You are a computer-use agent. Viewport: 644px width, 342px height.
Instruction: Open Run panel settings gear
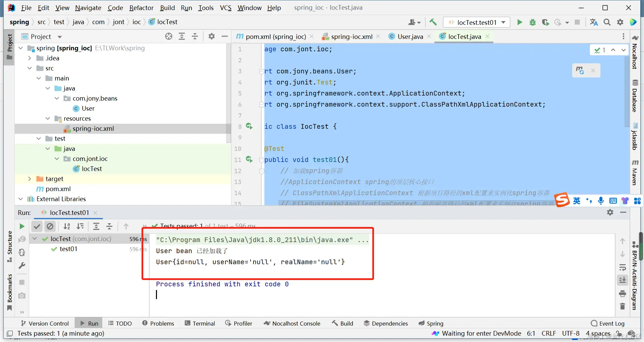(610, 212)
